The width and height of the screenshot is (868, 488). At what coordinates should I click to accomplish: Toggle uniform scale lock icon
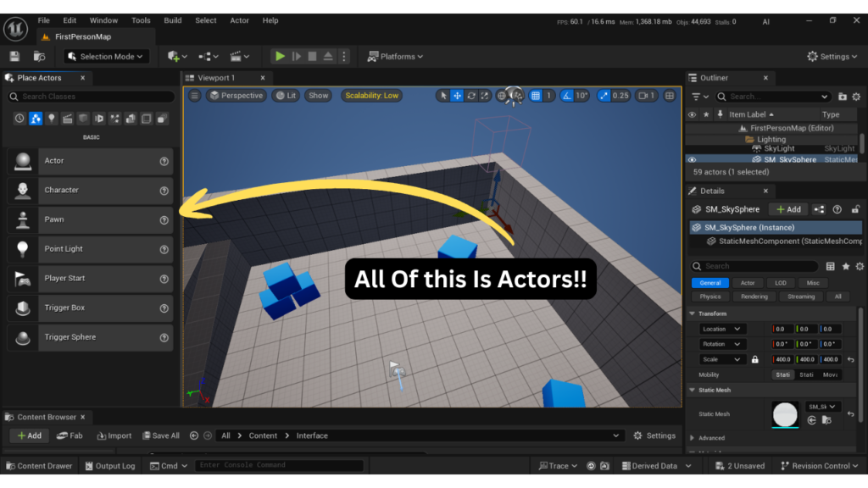pos(755,359)
